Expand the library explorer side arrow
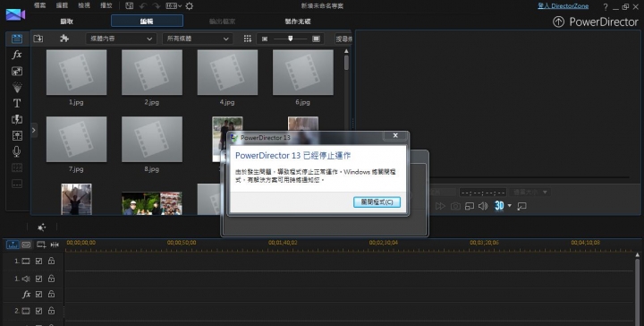The width and height of the screenshot is (644, 326). [x=34, y=131]
